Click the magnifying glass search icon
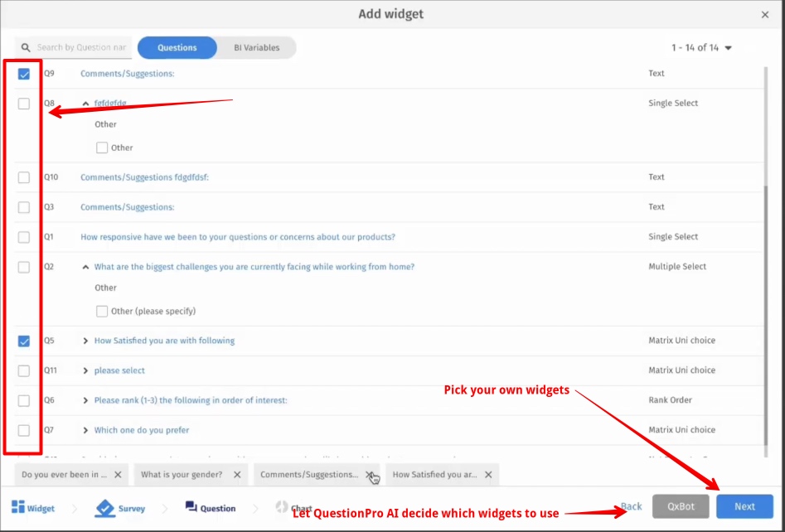The width and height of the screenshot is (785, 532). click(26, 48)
